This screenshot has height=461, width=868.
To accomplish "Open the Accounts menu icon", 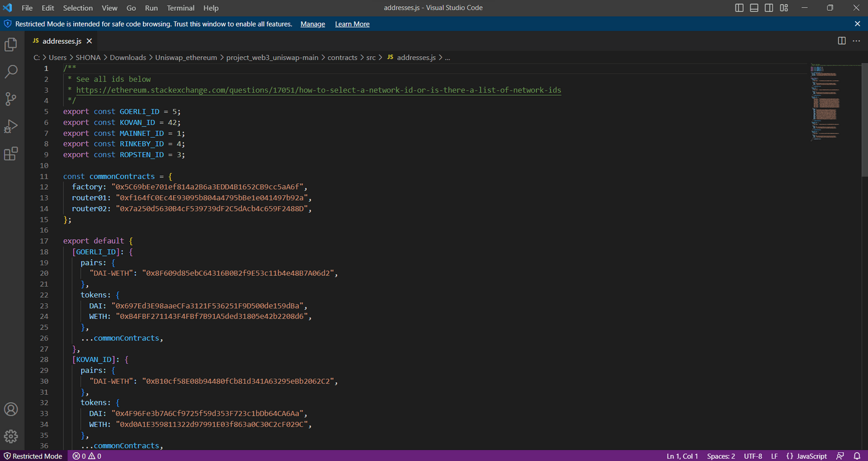I will point(11,409).
